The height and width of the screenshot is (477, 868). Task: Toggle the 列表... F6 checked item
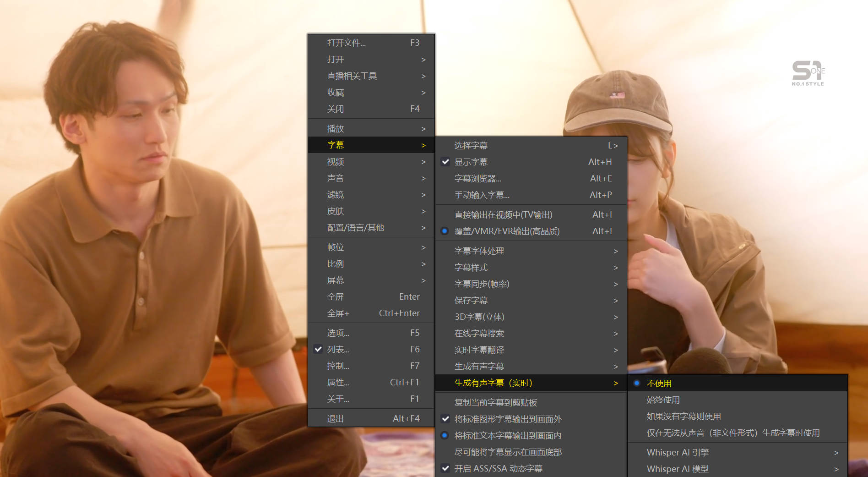[371, 350]
